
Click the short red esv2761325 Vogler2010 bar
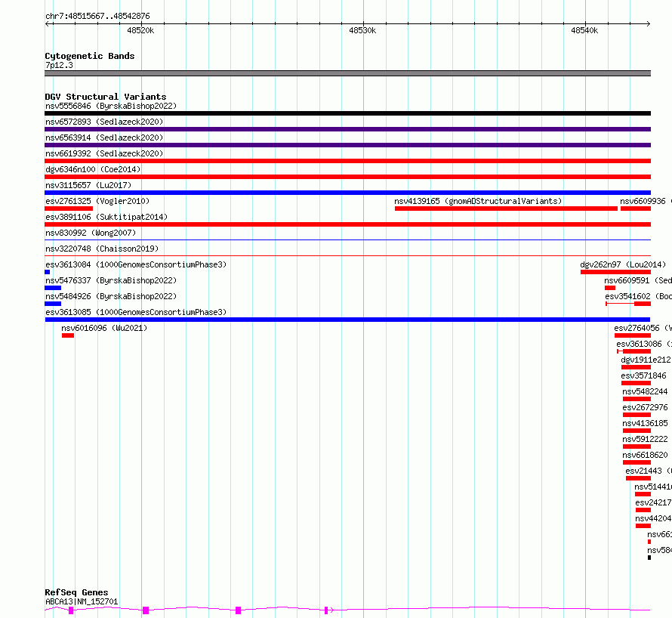[69, 209]
